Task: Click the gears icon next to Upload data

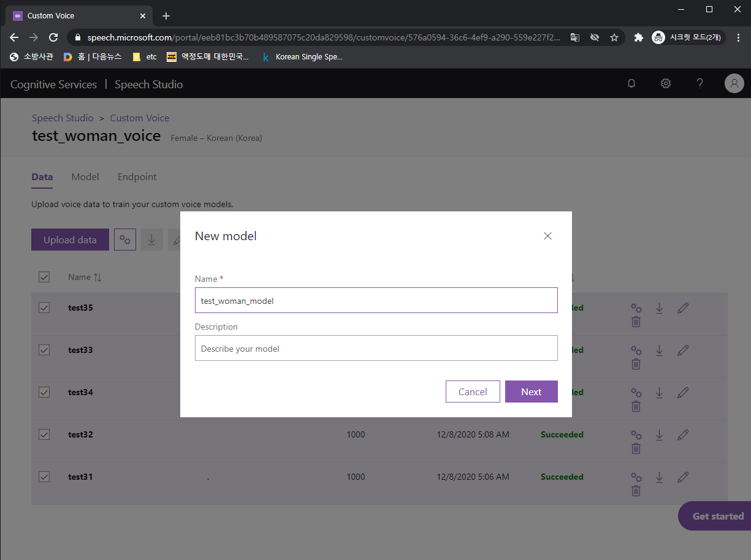Action: [125, 240]
